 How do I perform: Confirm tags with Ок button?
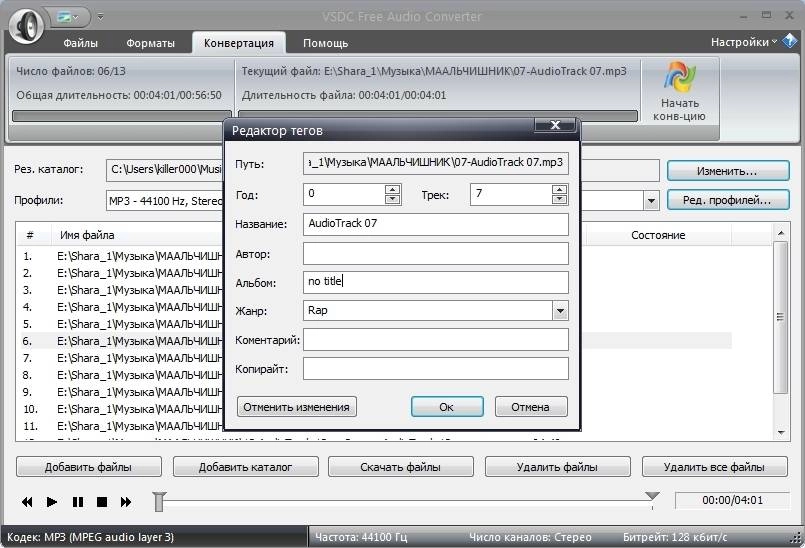tap(447, 407)
